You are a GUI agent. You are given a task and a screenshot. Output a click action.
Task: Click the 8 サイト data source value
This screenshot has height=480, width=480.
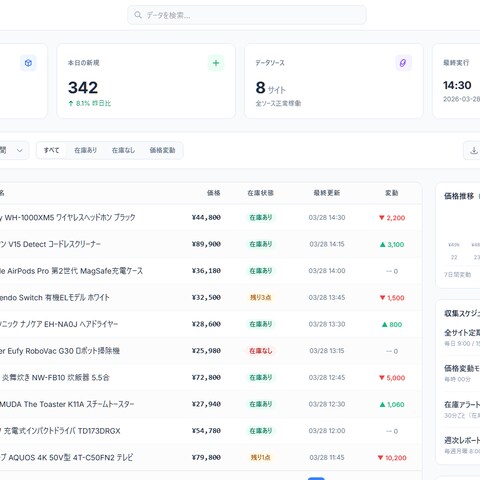click(x=271, y=88)
